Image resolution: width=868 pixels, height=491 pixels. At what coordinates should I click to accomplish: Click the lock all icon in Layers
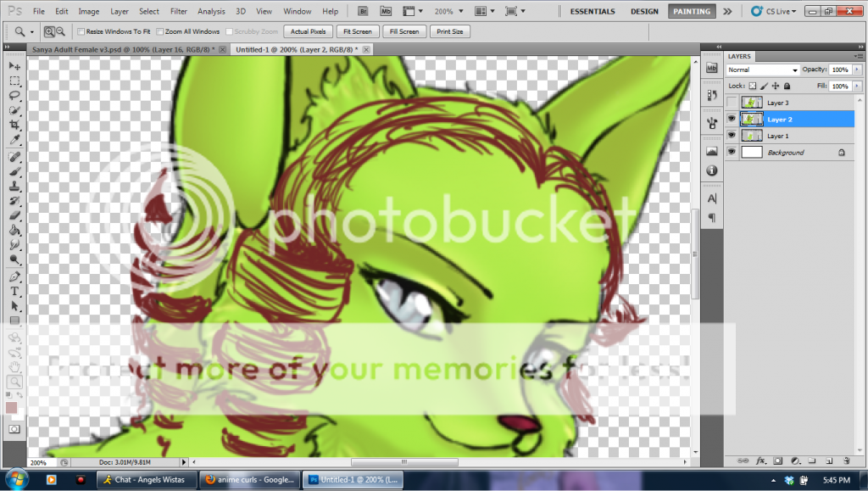[x=787, y=86]
